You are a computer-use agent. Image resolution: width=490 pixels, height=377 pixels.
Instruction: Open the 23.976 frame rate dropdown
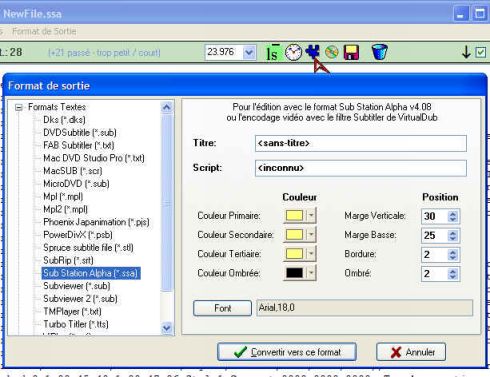point(249,52)
